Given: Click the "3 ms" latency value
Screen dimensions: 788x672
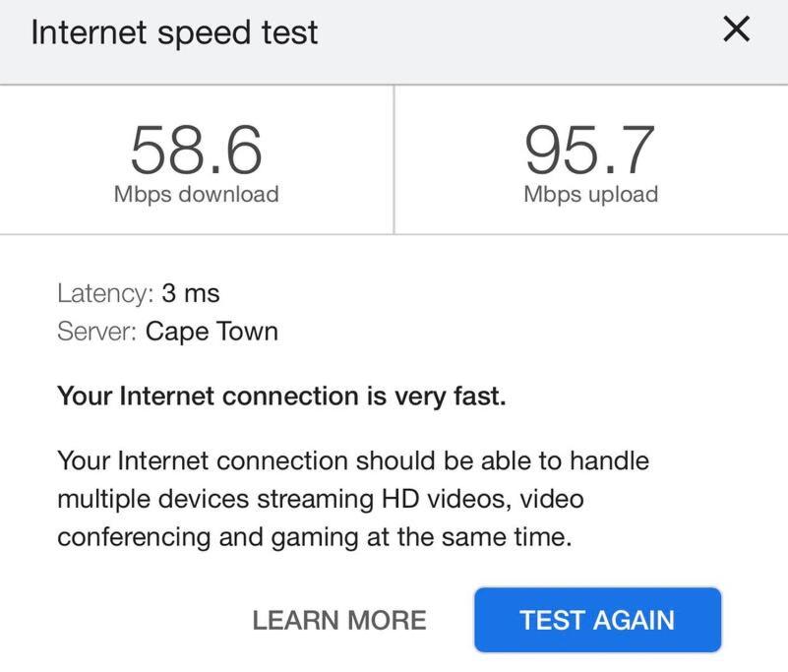Looking at the screenshot, I should pyautogui.click(x=191, y=293).
